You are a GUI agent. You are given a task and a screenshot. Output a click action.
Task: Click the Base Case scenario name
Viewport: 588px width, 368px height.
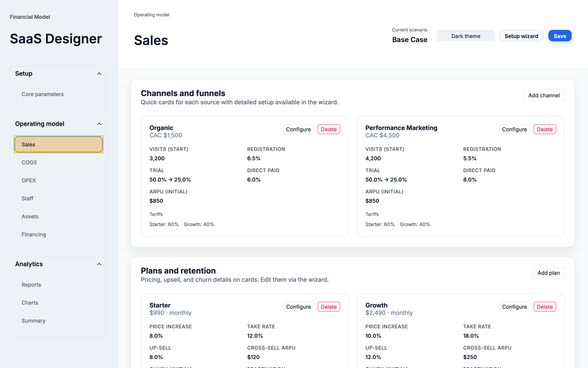410,40
